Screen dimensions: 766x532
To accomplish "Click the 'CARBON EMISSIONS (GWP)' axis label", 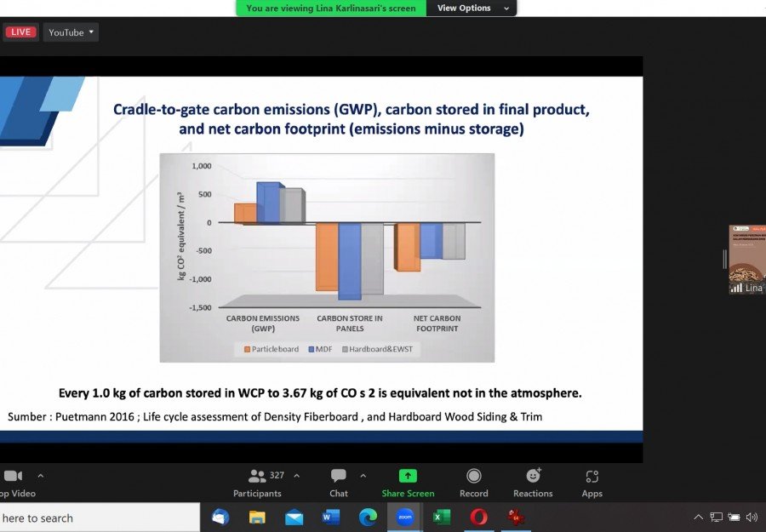I will [x=263, y=323].
